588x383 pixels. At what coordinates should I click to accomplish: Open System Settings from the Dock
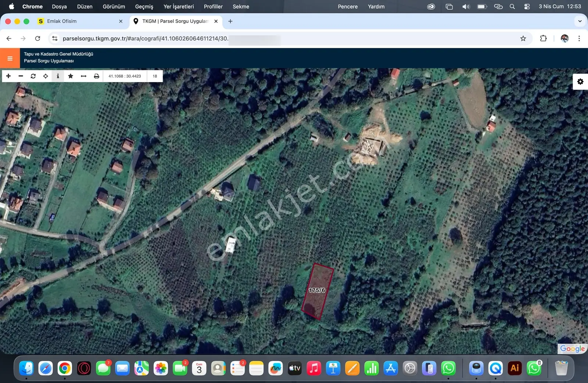pos(410,368)
